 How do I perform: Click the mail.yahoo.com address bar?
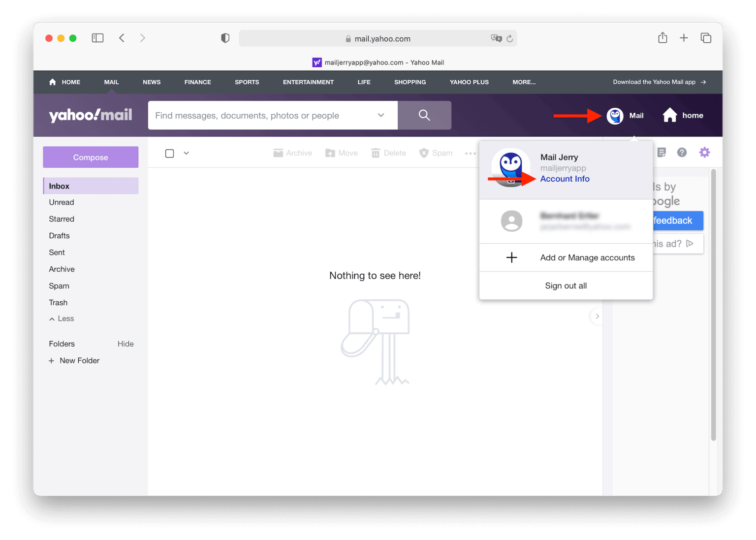click(378, 38)
